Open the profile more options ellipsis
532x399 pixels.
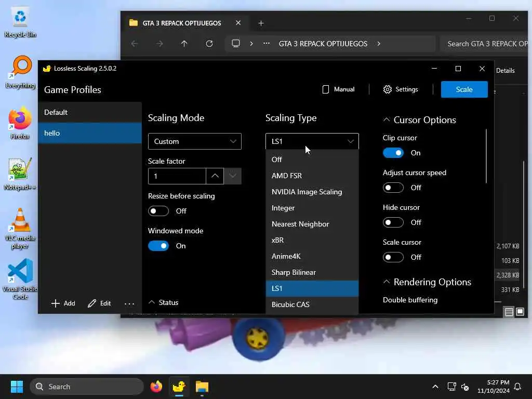129,303
